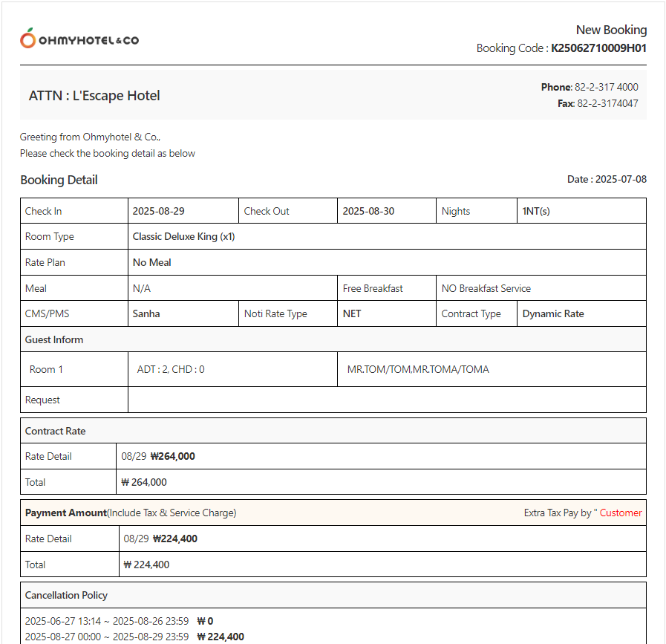Click the fax number 82-2-3174047
Screen dimensions: 666x644
pyautogui.click(x=607, y=103)
